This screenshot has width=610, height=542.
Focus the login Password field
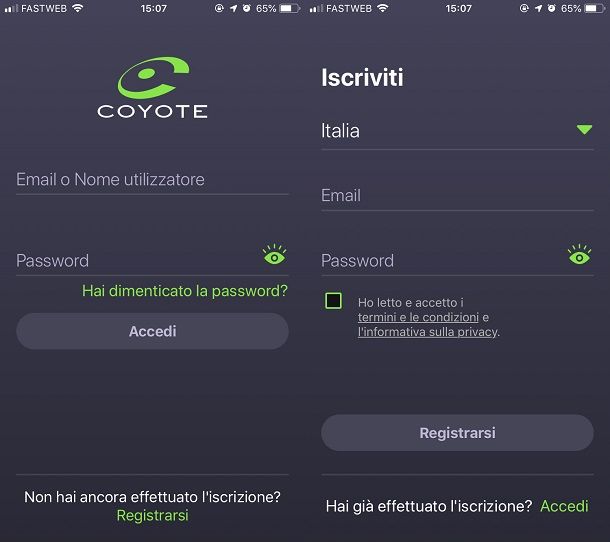(x=138, y=261)
